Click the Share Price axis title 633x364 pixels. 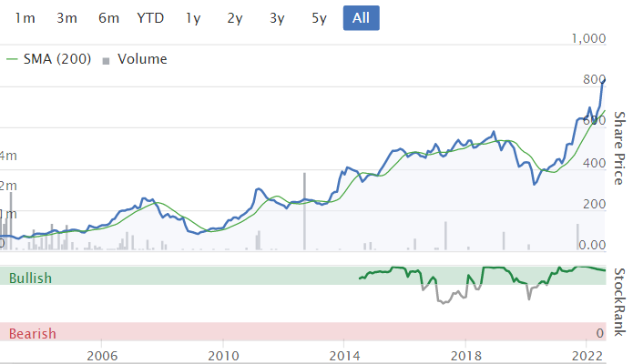coord(619,148)
